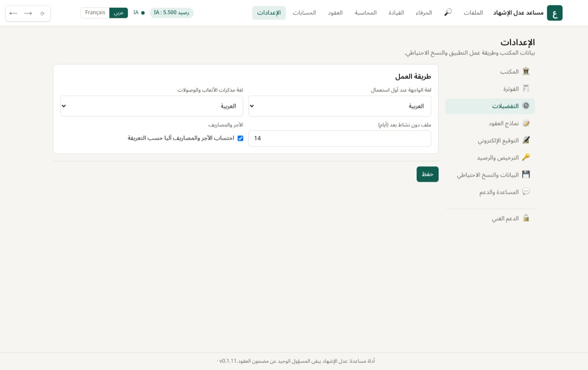Open the المساعدة والدعم section
This screenshot has height=370, width=588.
click(x=490, y=192)
